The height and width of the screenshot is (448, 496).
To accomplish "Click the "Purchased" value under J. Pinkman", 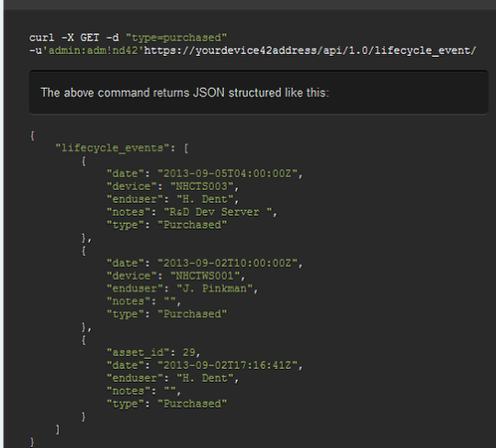I will 192,314.
